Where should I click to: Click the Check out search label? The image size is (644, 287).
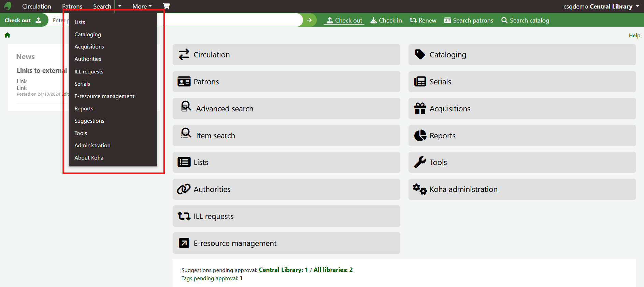pos(18,20)
